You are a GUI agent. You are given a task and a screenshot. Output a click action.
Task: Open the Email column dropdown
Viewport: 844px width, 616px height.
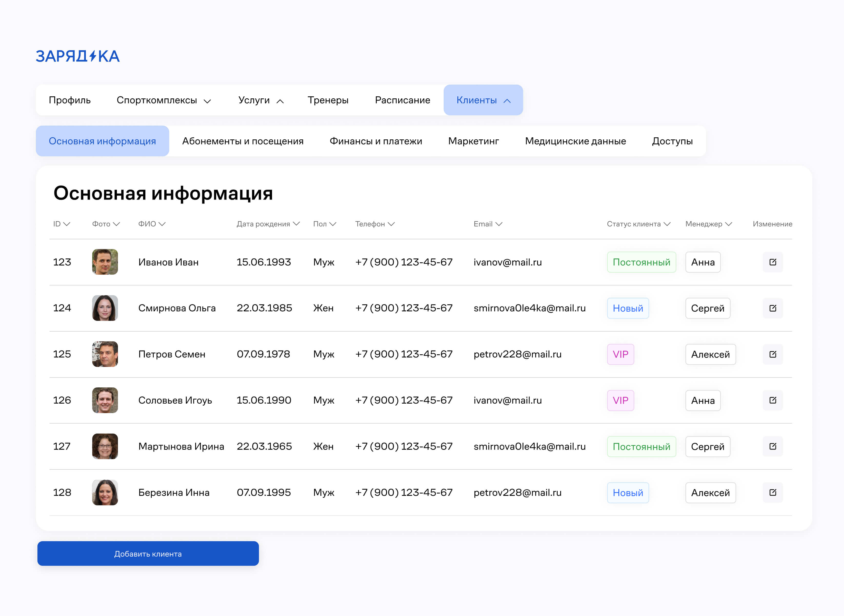(x=488, y=224)
